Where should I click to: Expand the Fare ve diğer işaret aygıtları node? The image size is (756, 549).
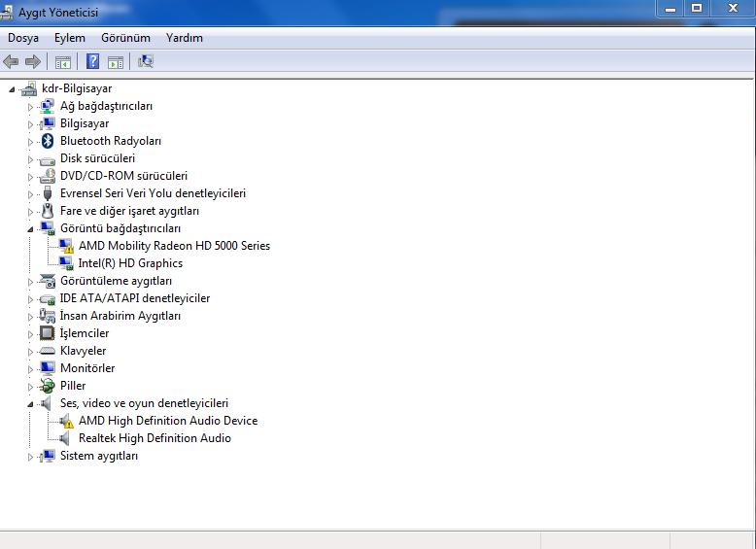(30, 212)
